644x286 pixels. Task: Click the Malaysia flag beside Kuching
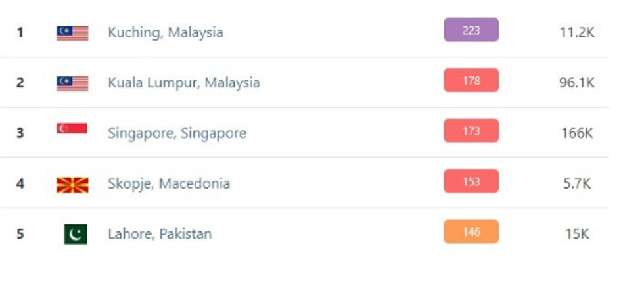pos(72,32)
